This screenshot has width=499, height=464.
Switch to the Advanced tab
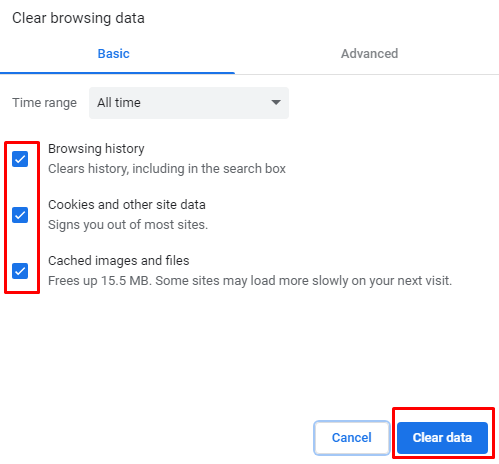coord(369,54)
